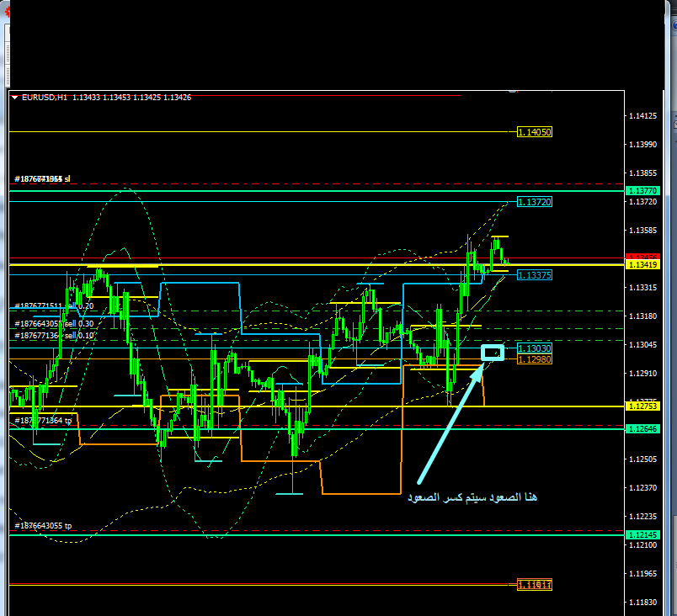
Task: Click the cyan 1.13720 line label
Action: point(535,202)
